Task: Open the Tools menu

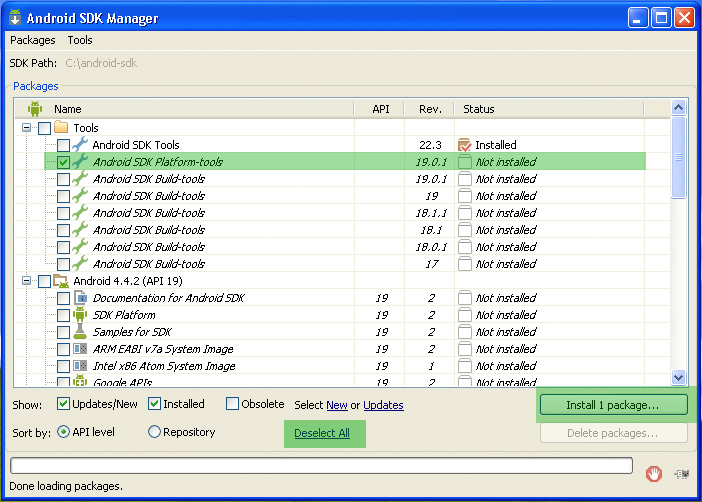Action: point(80,40)
